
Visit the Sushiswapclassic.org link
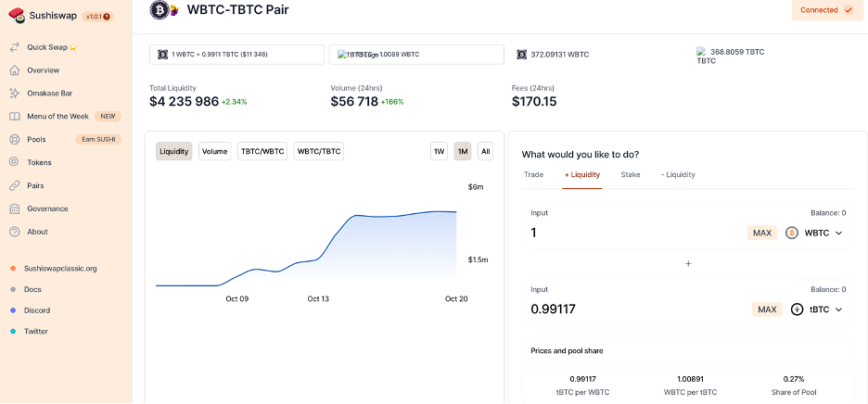[60, 269]
